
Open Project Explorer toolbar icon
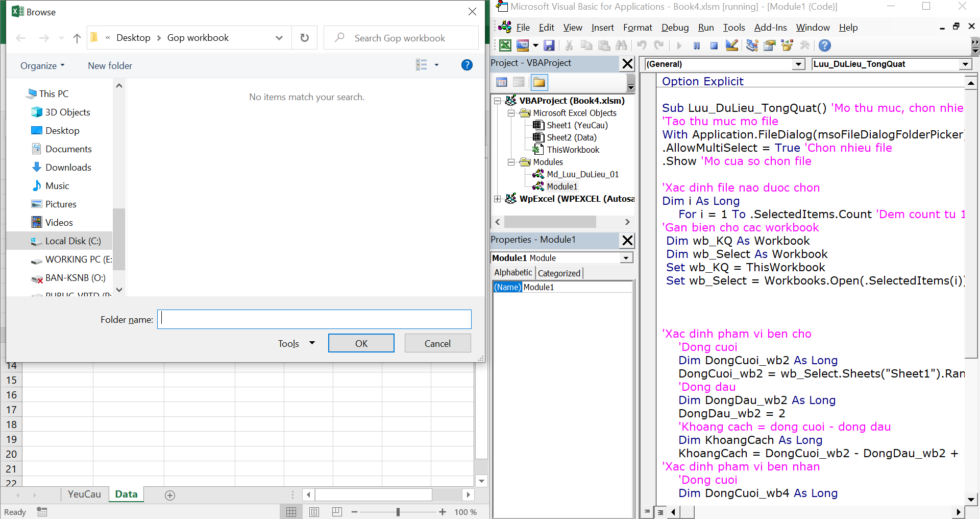click(752, 45)
